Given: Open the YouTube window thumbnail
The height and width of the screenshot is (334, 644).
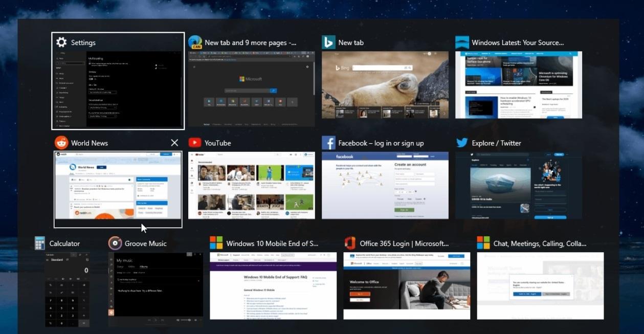Looking at the screenshot, I should [x=252, y=185].
